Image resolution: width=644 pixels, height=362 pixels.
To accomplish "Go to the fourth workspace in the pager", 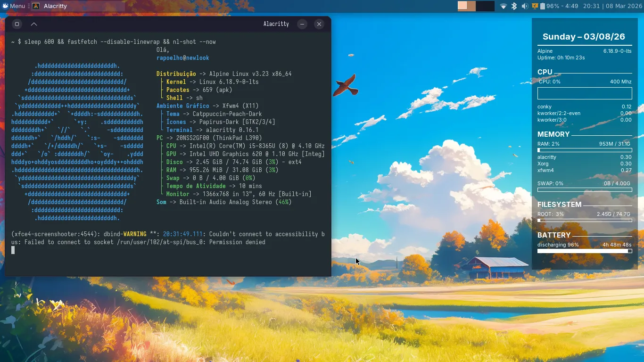I will [489, 6].
